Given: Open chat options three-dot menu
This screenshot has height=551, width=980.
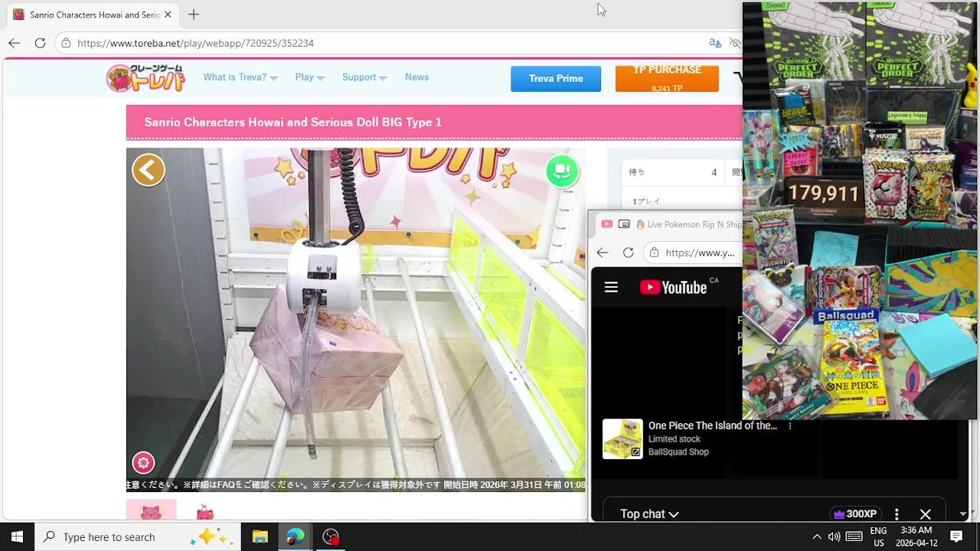Looking at the screenshot, I should 897,514.
